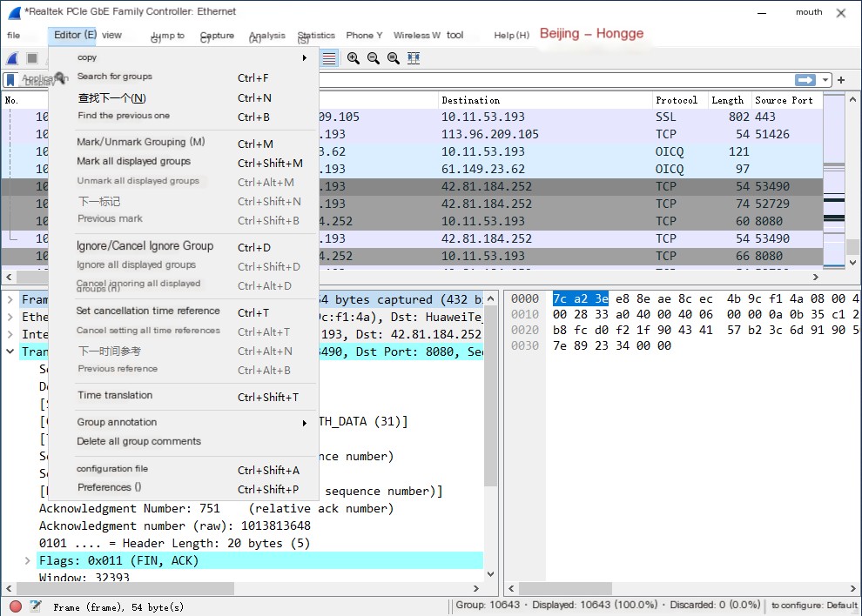Click the display filter input field
Screen dimensions: 862x616
[556, 80]
